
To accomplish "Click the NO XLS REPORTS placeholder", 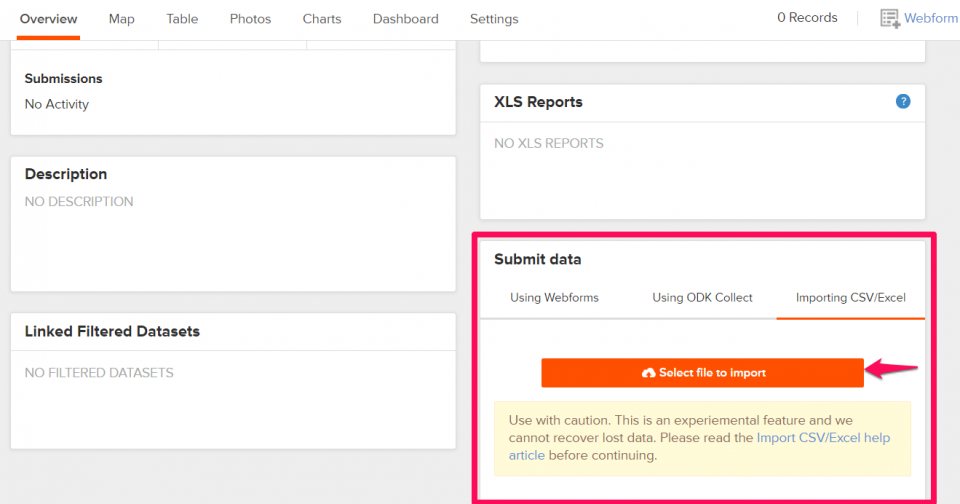I will 549,143.
